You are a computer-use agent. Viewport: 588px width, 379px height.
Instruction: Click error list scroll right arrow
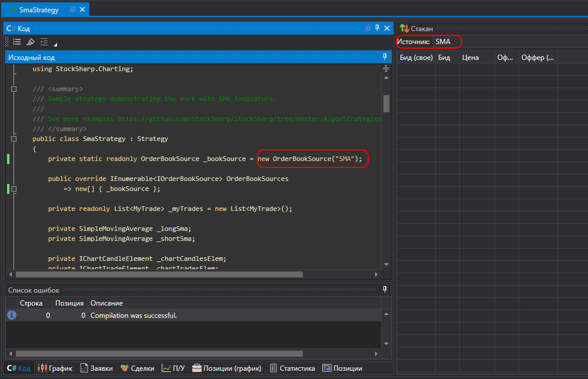pos(376,354)
